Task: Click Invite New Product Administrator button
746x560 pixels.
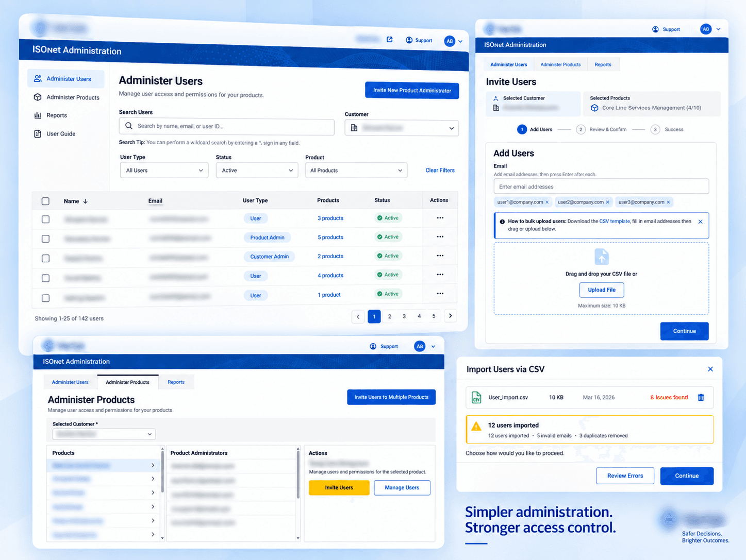Action: [412, 91]
